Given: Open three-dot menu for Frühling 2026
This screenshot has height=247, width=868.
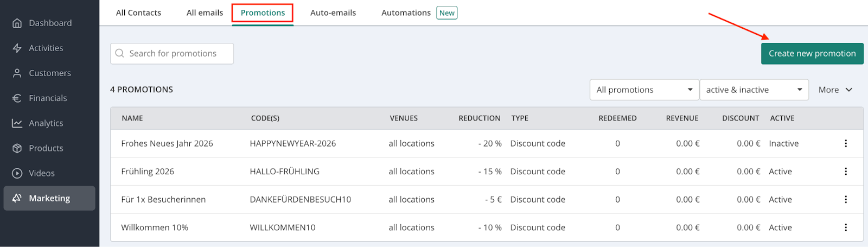Looking at the screenshot, I should tap(845, 172).
